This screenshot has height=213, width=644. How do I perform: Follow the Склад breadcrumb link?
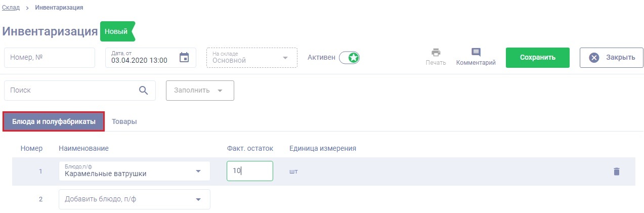tap(11, 8)
